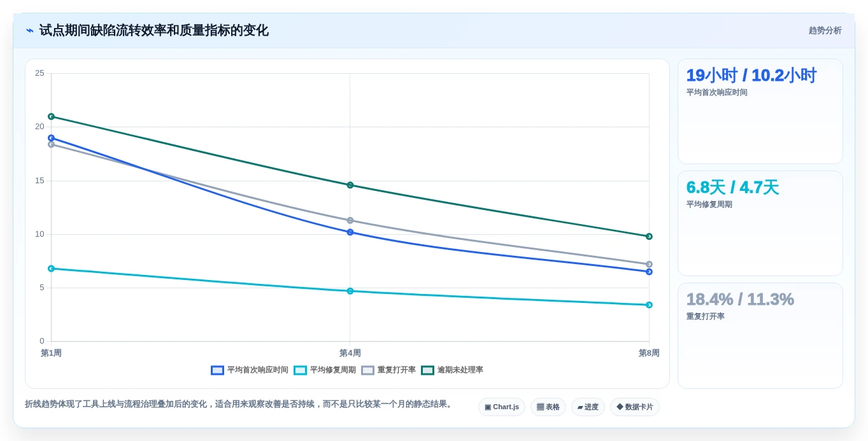
Task: Toggle 平均首次响应时间 legend item
Action: coord(250,370)
